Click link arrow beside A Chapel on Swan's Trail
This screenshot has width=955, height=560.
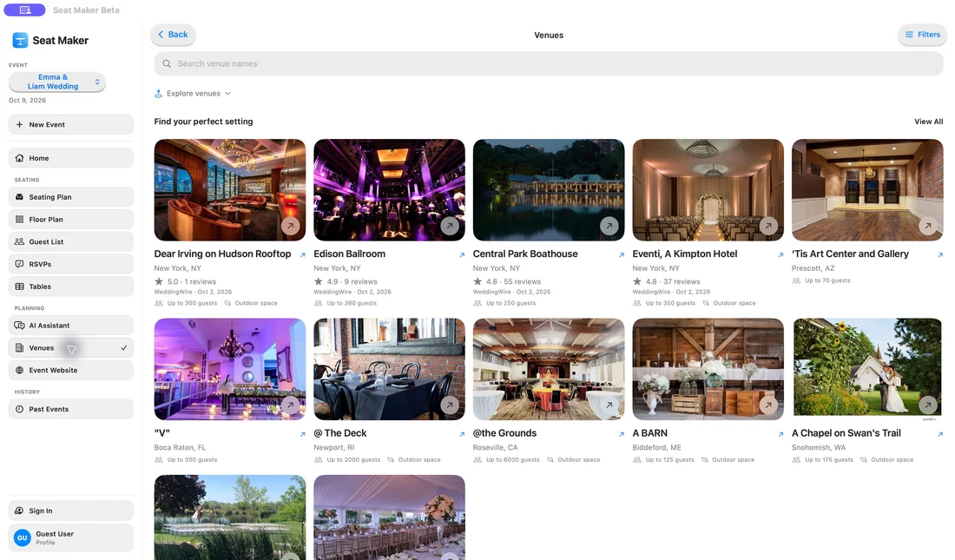click(940, 434)
